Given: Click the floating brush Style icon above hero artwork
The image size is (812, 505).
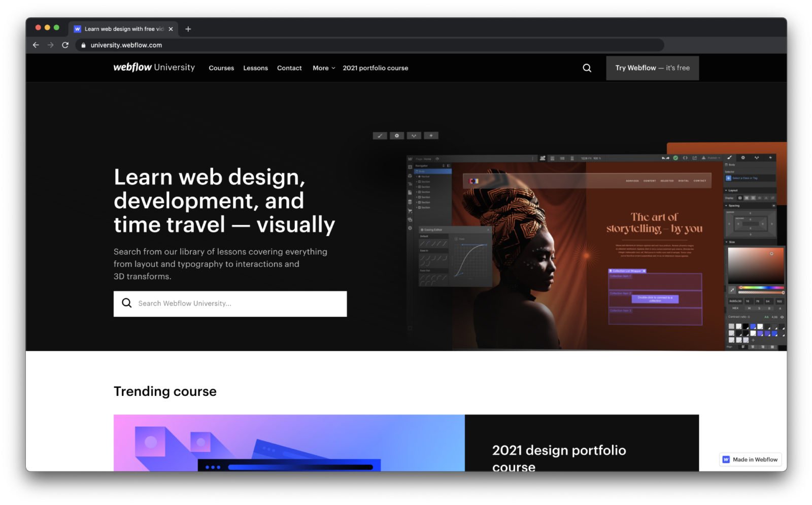Looking at the screenshot, I should (380, 136).
